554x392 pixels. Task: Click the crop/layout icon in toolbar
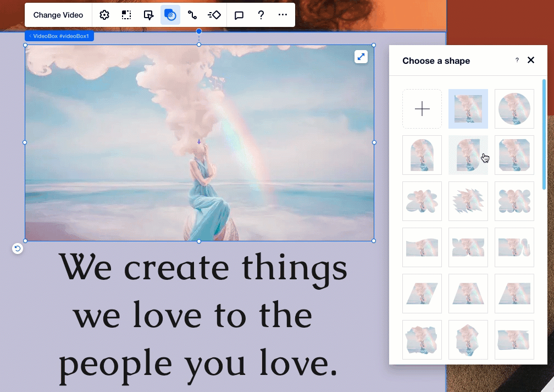click(x=126, y=15)
